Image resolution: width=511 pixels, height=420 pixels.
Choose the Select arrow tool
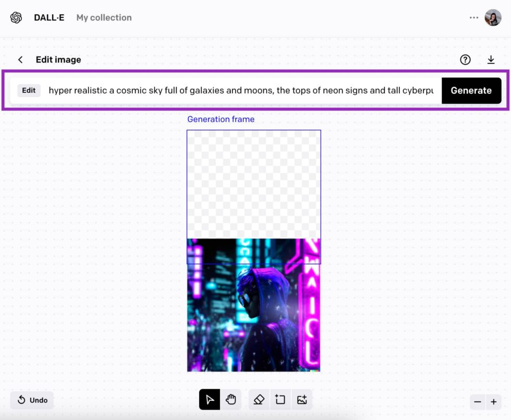tap(210, 400)
